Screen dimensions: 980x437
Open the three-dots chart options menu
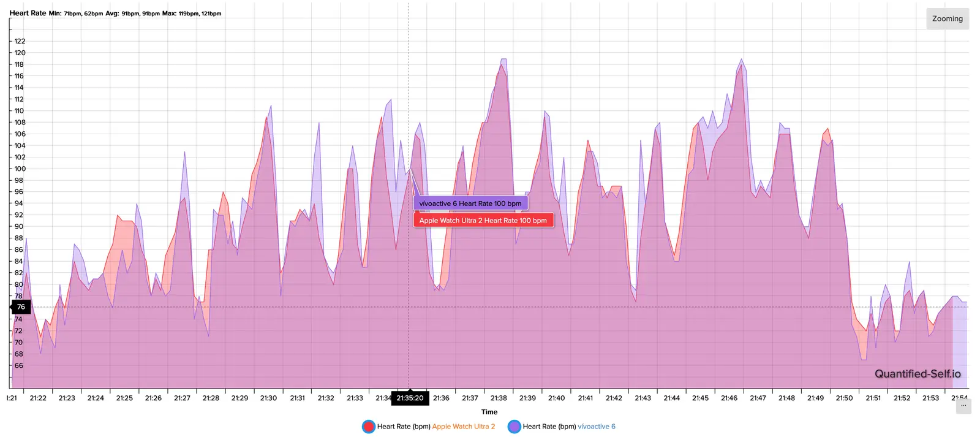[963, 406]
